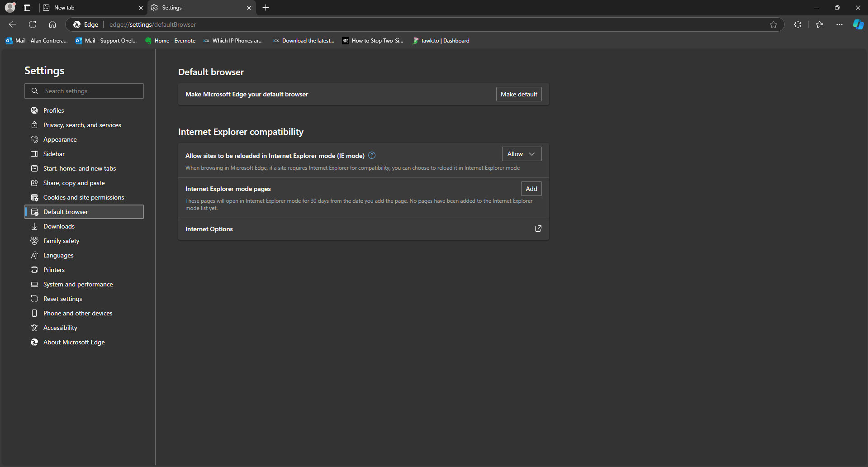Viewport: 868px width, 467px height.
Task: Open About Microsoft Edge
Action: 84,342
